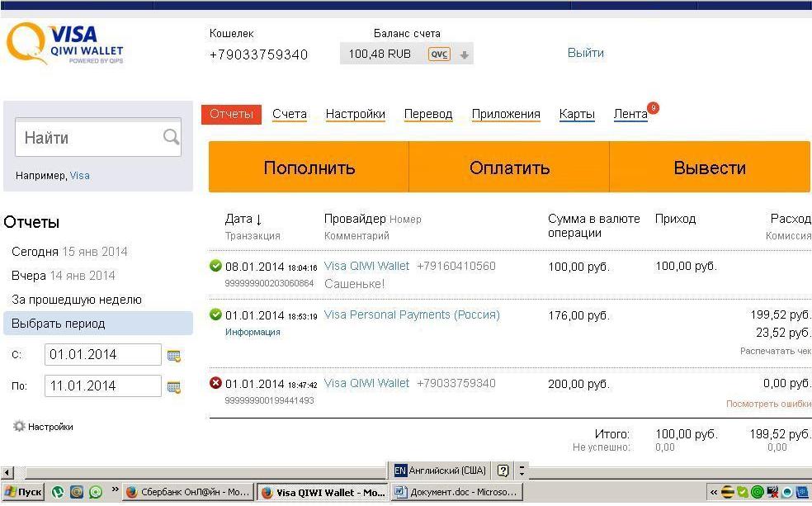Open the Счета tab
This screenshot has width=812, height=506.
tap(290, 114)
